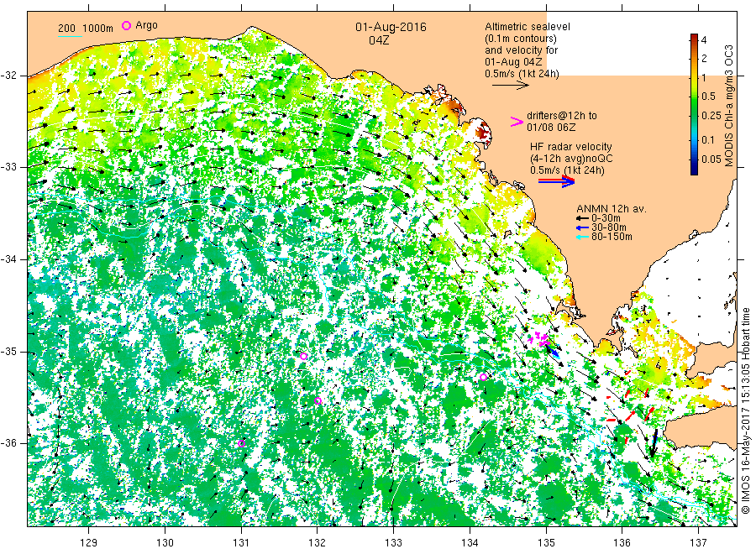
Task: Click the longitude axis label 135
Action: (546, 542)
